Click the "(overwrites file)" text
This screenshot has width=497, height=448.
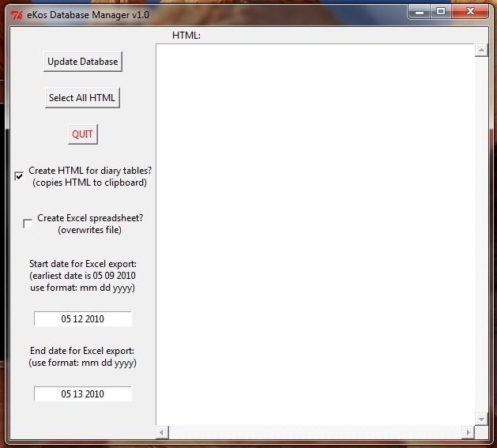tap(90, 230)
